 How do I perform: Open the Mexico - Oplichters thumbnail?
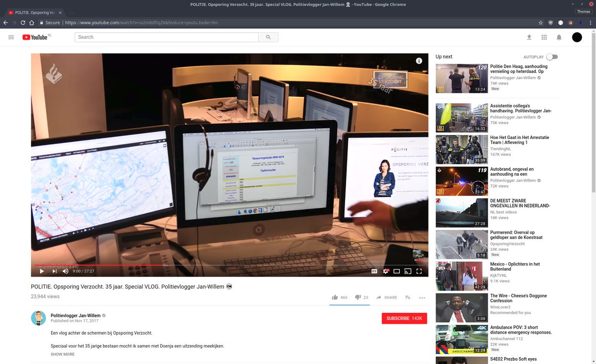tap(462, 276)
